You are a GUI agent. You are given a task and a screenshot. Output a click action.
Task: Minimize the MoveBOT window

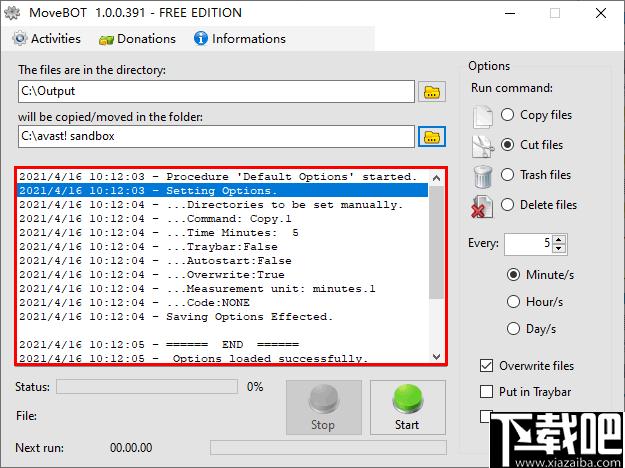tap(510, 13)
